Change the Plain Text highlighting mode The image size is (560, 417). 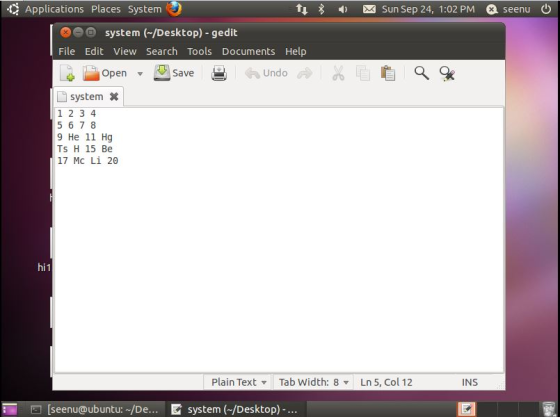(x=239, y=382)
